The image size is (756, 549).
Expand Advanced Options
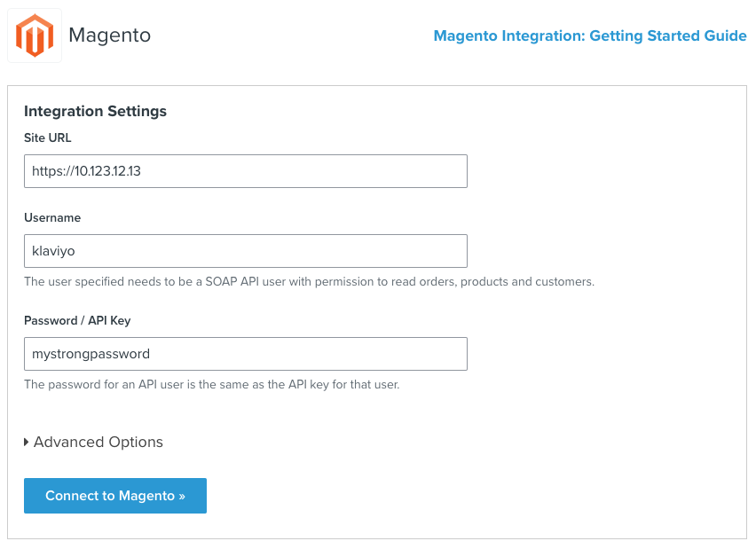pos(93,442)
